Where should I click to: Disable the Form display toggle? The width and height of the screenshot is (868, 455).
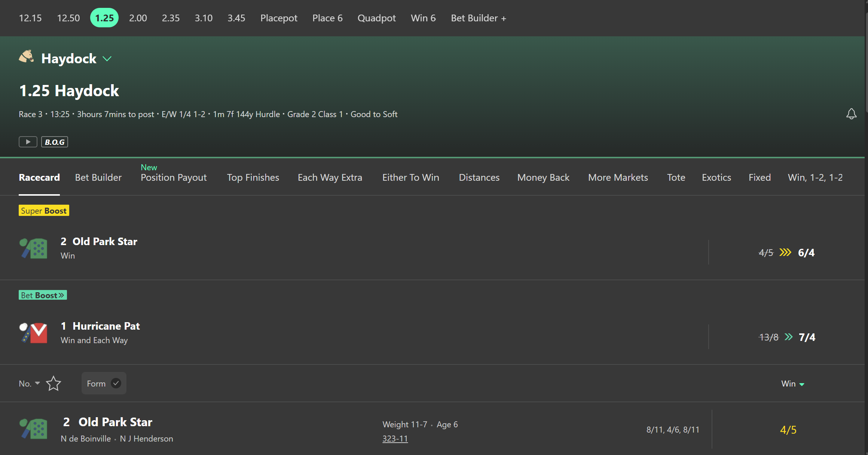[x=104, y=383]
